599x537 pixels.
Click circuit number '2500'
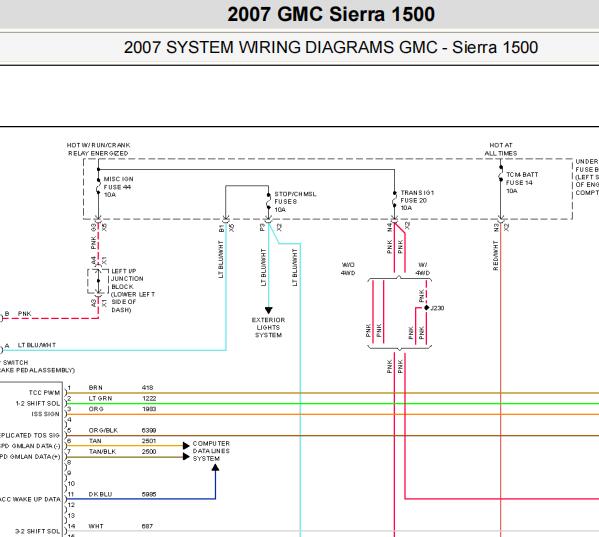coord(149,451)
